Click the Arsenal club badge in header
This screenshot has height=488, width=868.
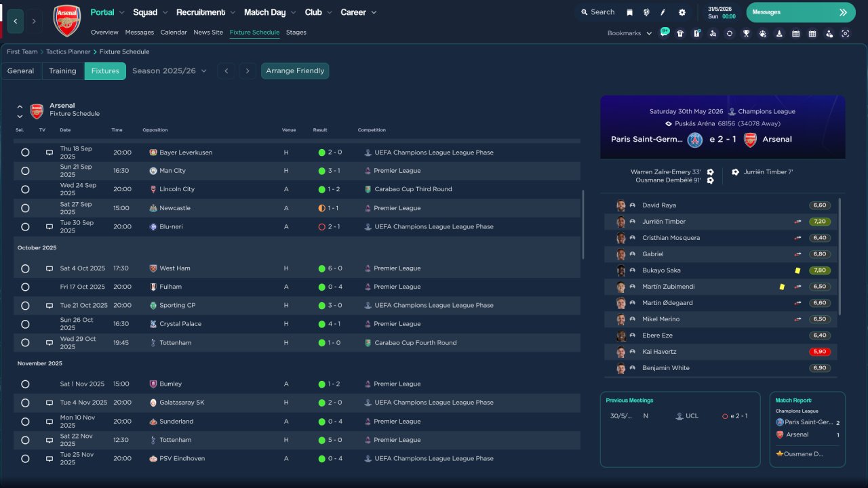pos(66,20)
